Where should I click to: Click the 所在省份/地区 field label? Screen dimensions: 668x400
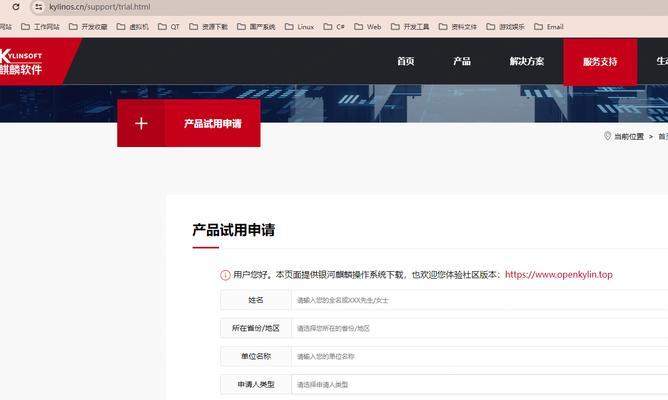tap(256, 328)
